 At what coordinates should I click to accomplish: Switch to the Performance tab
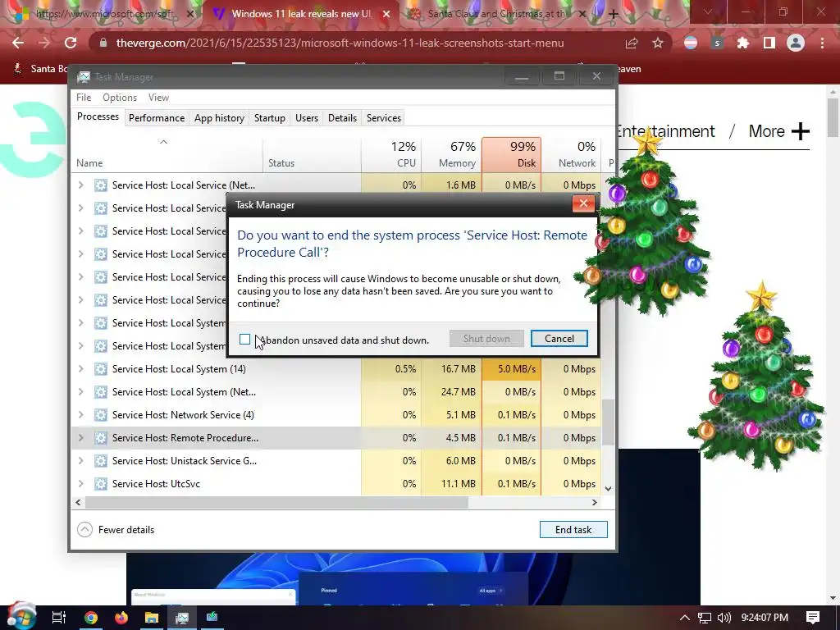pyautogui.click(x=157, y=118)
